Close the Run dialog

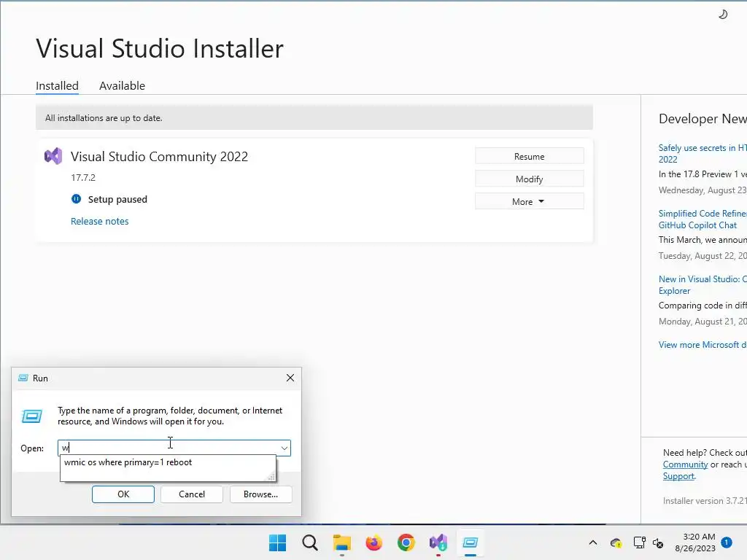290,378
